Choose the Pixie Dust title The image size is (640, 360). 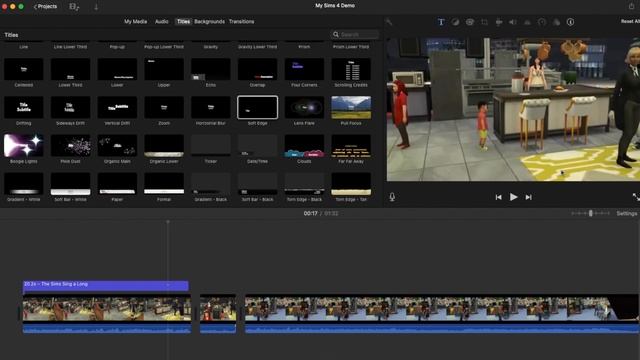[70, 146]
